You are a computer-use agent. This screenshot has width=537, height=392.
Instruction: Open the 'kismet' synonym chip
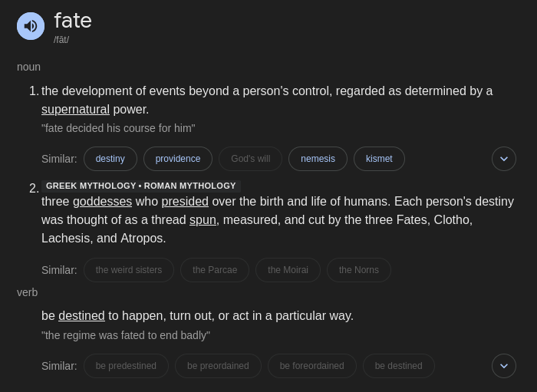pyautogui.click(x=379, y=159)
